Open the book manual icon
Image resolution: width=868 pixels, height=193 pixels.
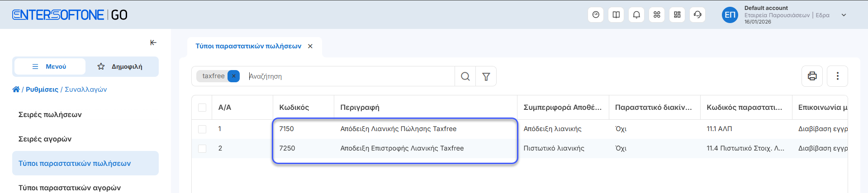click(616, 15)
